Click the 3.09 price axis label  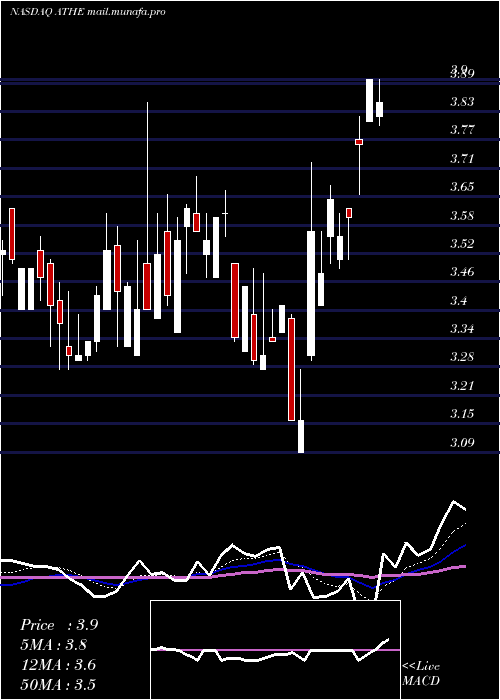pyautogui.click(x=462, y=443)
